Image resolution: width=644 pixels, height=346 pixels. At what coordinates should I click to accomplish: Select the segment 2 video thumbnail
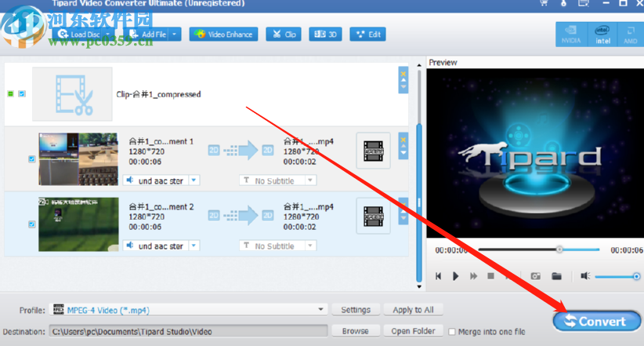click(x=78, y=224)
